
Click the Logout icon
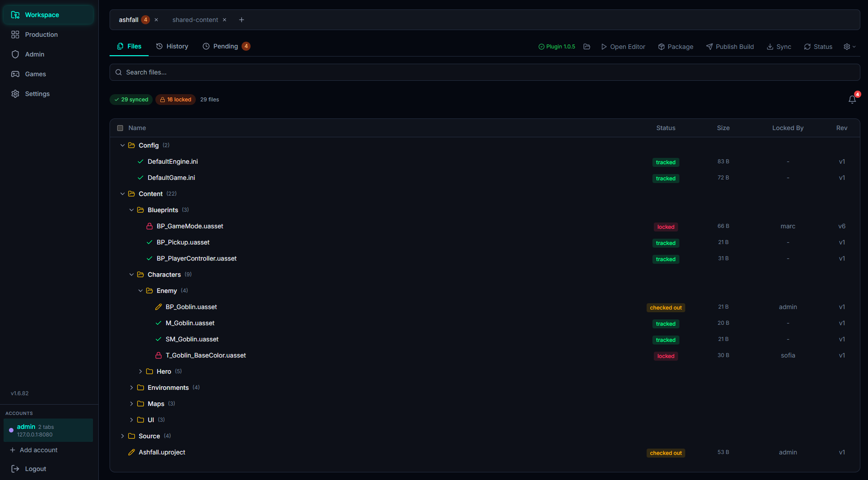coord(15,469)
